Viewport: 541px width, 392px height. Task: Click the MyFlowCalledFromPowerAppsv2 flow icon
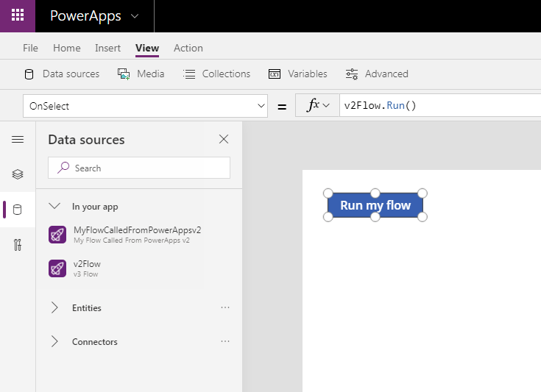pyautogui.click(x=57, y=235)
